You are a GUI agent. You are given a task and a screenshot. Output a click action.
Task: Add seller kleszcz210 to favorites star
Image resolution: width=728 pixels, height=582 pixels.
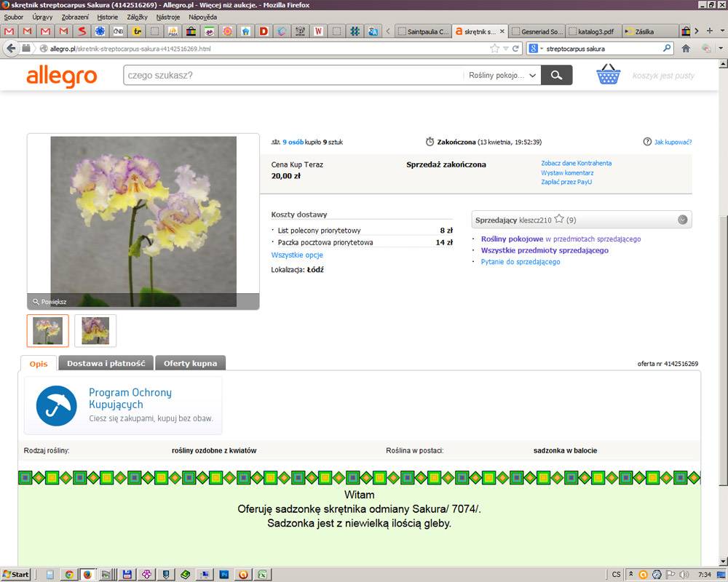559,219
